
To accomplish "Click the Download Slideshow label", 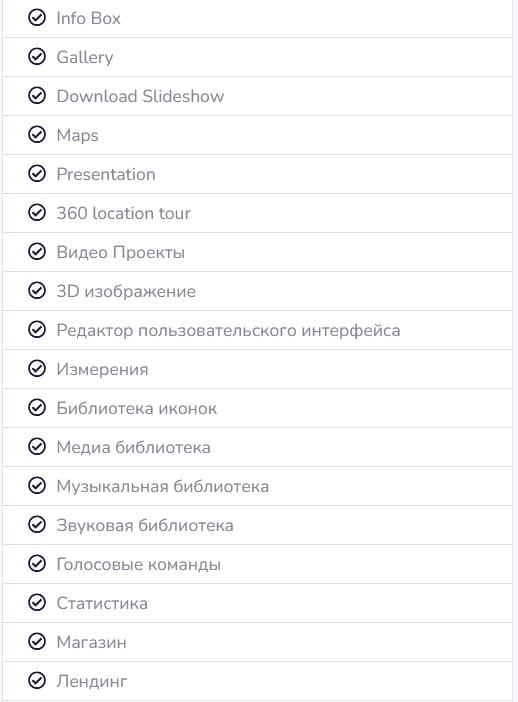I will tap(140, 96).
